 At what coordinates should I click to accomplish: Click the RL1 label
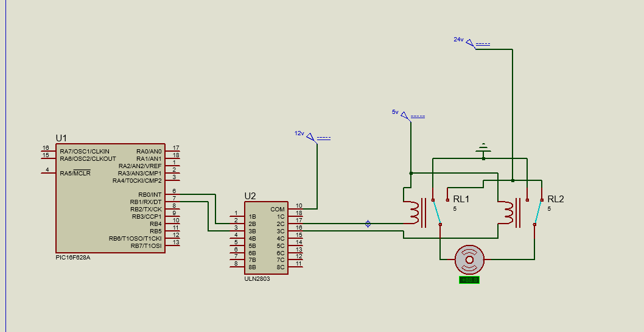coord(461,199)
